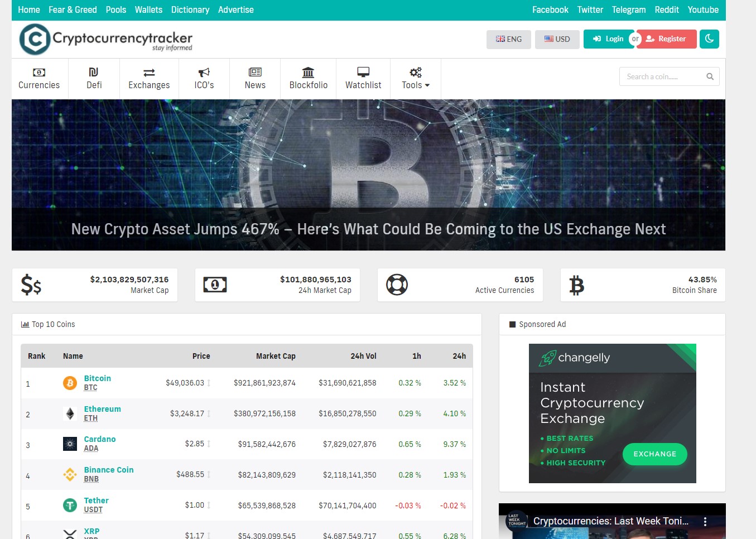Click the Cryptocurrencytracker logo
Image resolution: width=756 pixels, height=539 pixels.
click(x=106, y=39)
